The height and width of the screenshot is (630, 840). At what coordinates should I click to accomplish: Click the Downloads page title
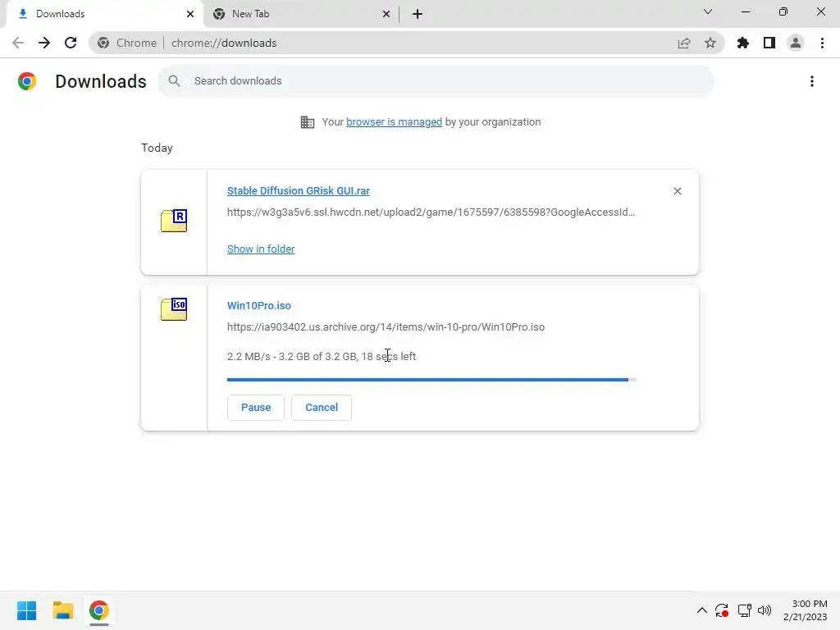tap(101, 81)
